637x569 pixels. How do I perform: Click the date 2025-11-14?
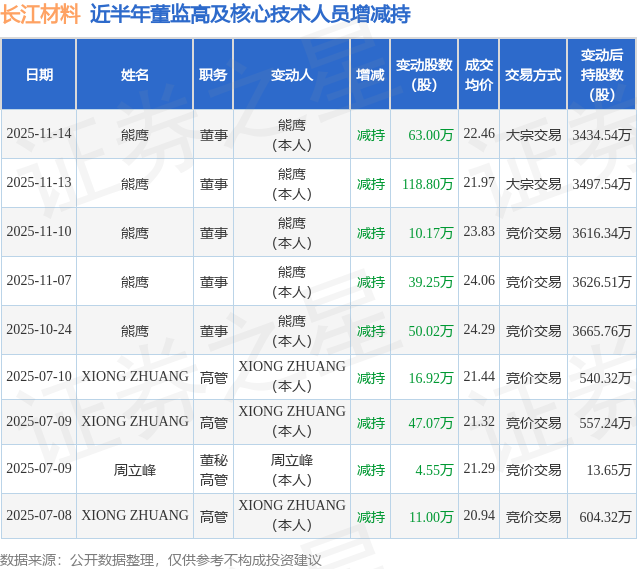click(x=39, y=134)
